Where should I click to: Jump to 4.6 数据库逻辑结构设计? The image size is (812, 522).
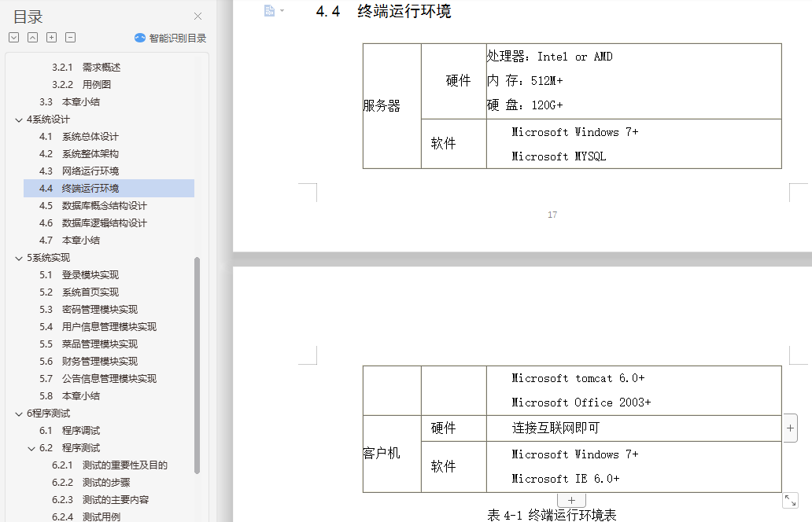pos(93,223)
